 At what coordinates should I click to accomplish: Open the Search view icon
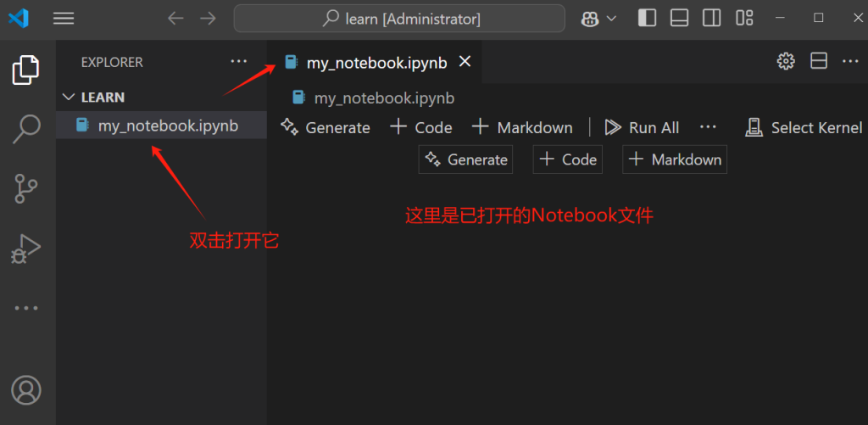(x=26, y=129)
